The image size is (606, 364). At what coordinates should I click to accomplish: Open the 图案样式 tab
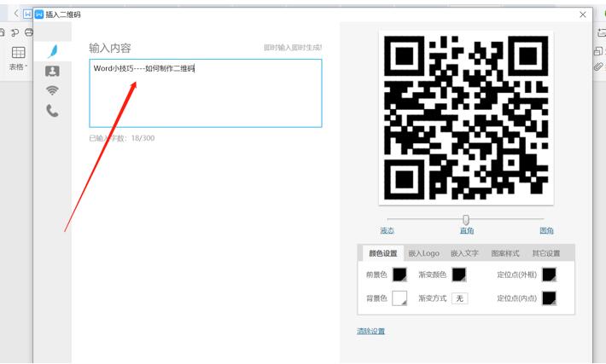(x=505, y=253)
